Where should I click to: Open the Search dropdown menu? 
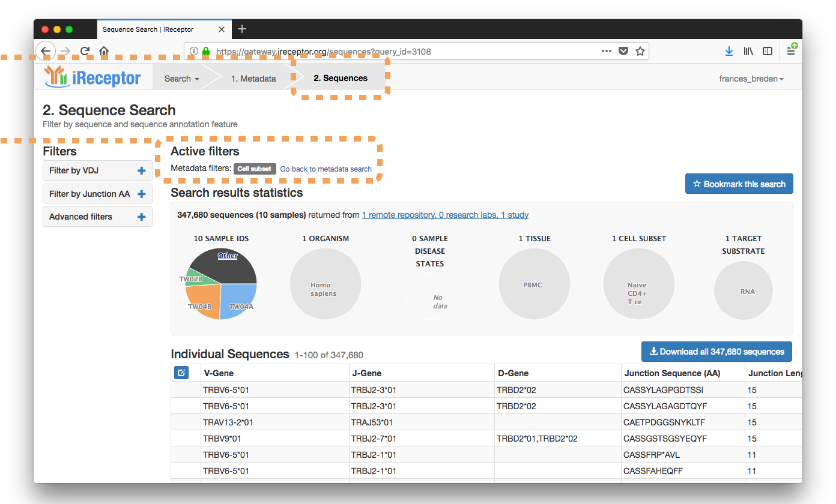[181, 79]
